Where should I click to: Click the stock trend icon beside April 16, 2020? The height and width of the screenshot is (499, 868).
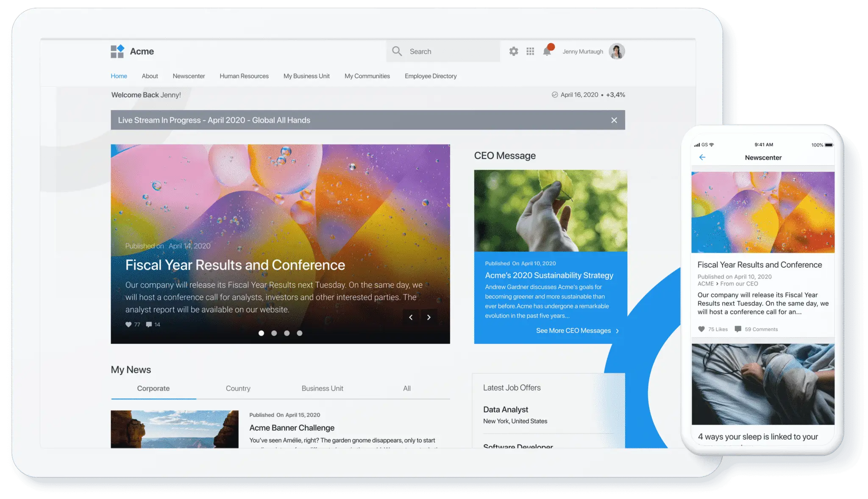click(555, 95)
